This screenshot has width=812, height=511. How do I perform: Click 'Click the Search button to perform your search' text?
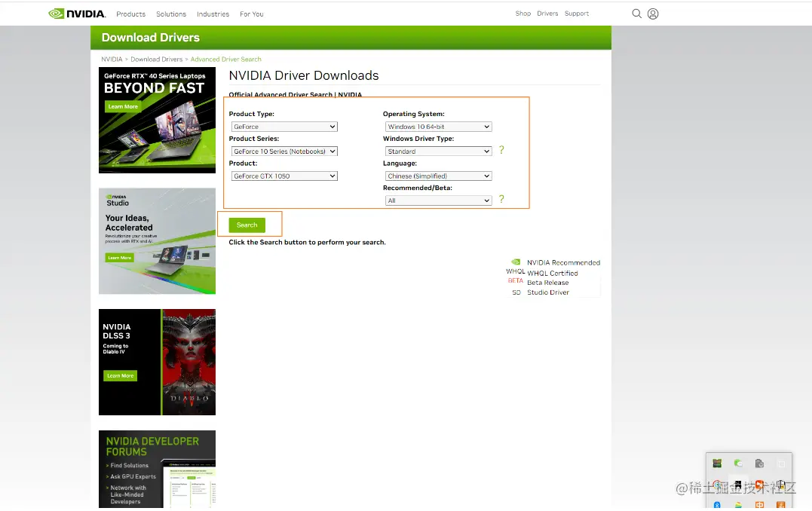coord(307,242)
